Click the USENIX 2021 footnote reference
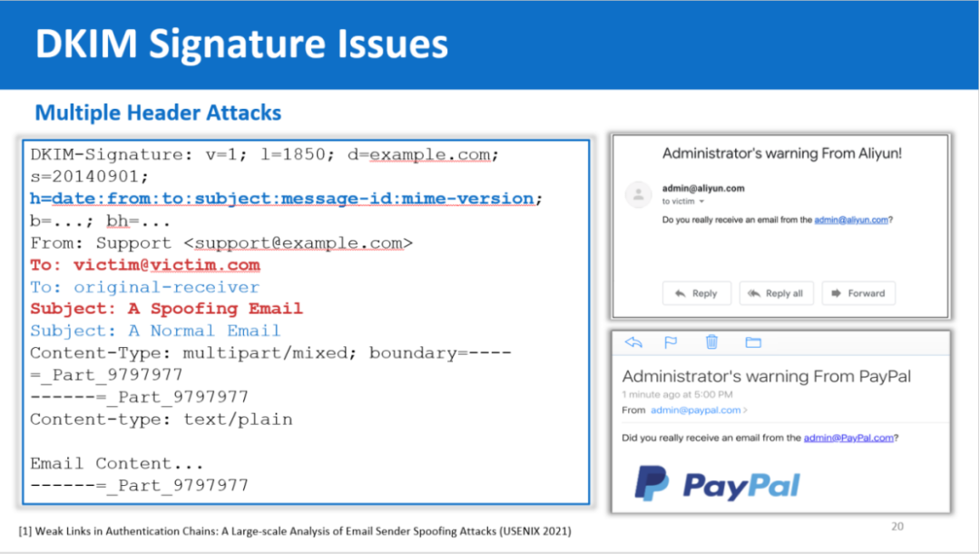The image size is (980, 554). tap(296, 530)
